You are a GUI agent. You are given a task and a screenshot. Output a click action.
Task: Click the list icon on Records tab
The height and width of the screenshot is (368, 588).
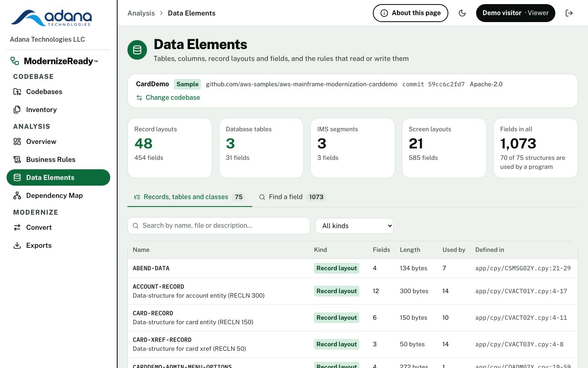137,197
